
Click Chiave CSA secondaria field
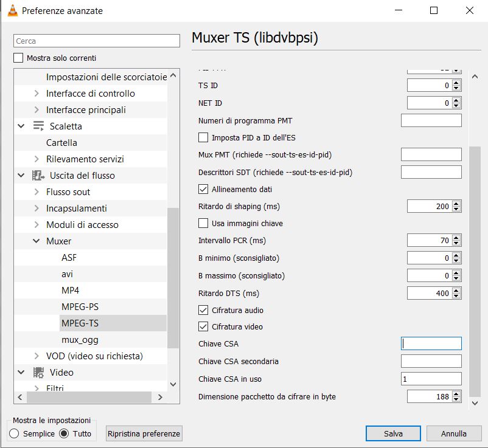pos(431,361)
